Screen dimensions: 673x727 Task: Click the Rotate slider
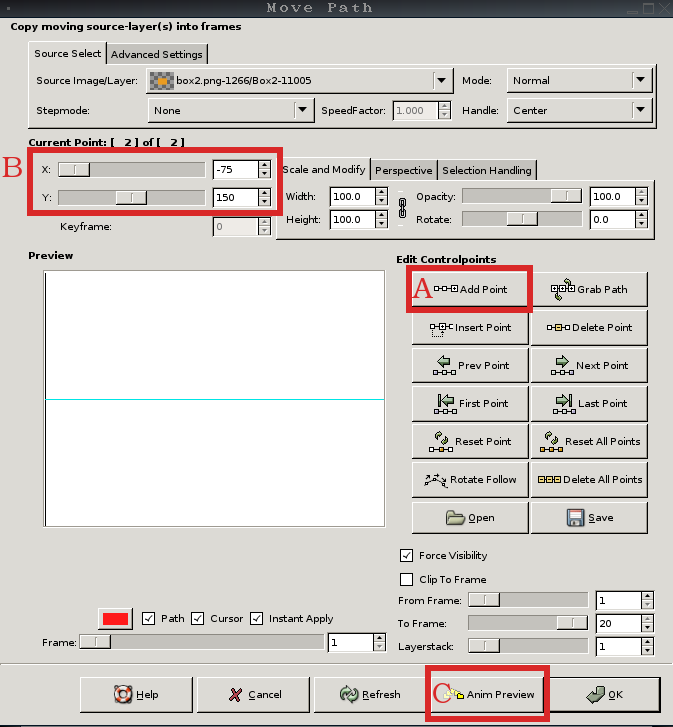tap(522, 219)
